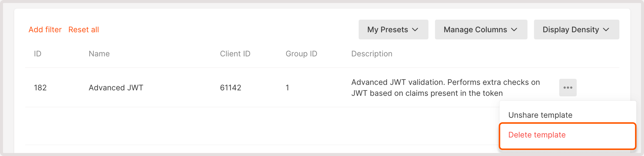Image resolution: width=644 pixels, height=156 pixels.
Task: Click the Name column header
Action: pyautogui.click(x=99, y=54)
